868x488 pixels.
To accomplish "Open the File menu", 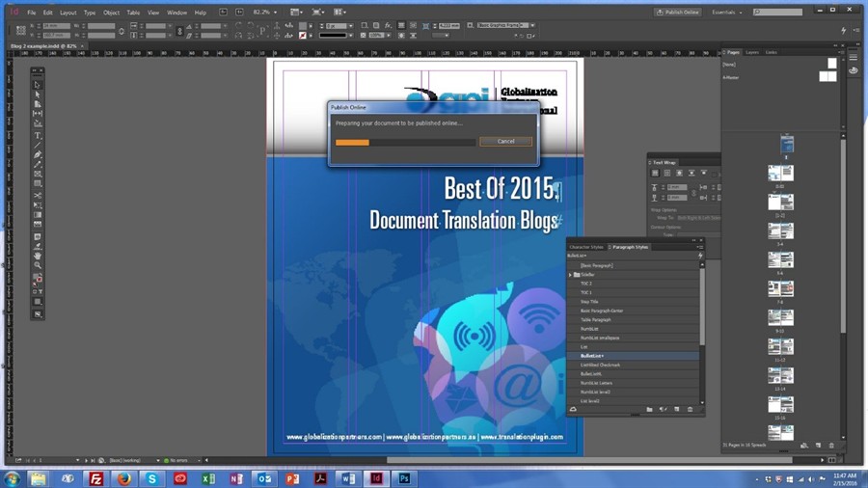I will [32, 13].
